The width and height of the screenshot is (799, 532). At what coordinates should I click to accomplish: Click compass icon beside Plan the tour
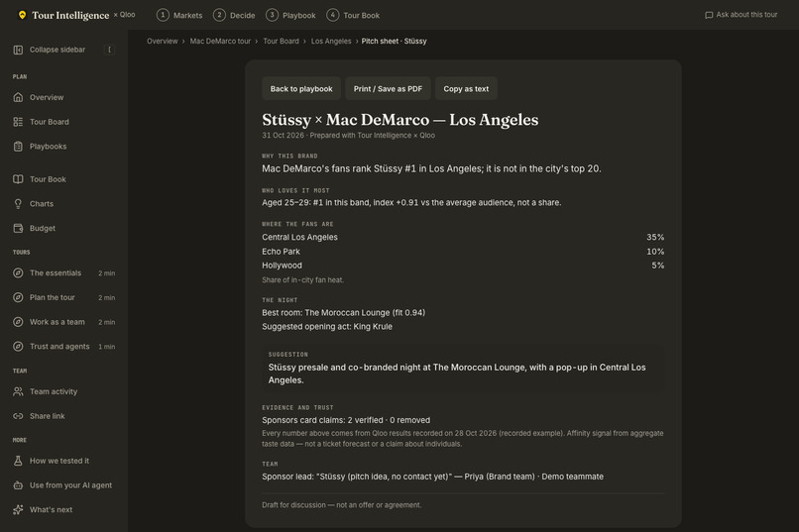point(18,297)
